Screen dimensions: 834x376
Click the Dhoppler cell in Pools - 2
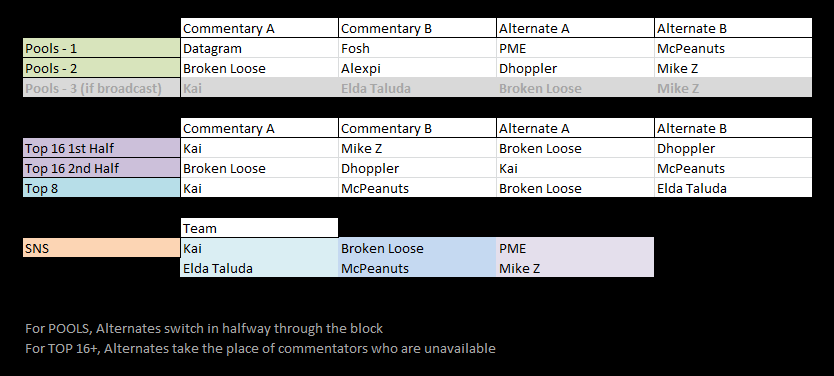pyautogui.click(x=575, y=68)
